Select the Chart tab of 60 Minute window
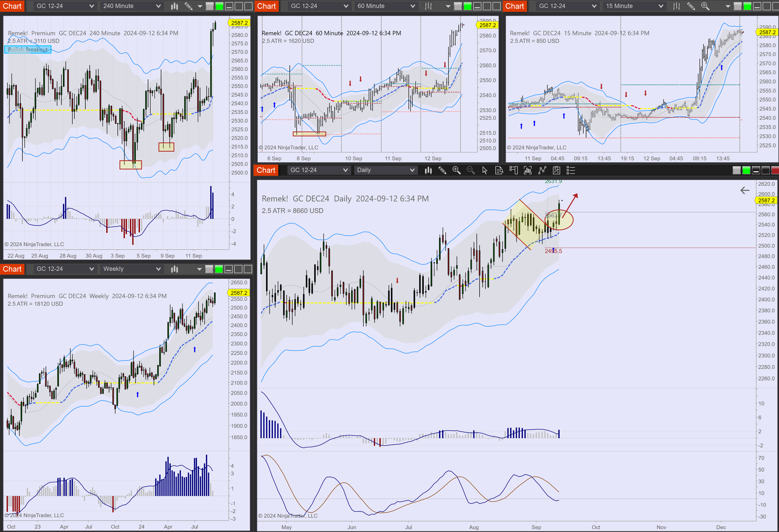Image resolution: width=779 pixels, height=532 pixels. pos(266,6)
